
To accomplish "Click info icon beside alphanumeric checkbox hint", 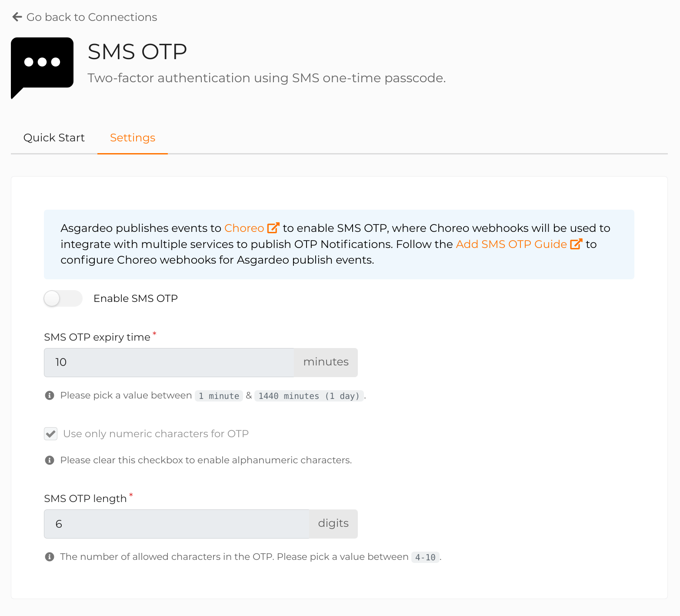I will pos(50,460).
